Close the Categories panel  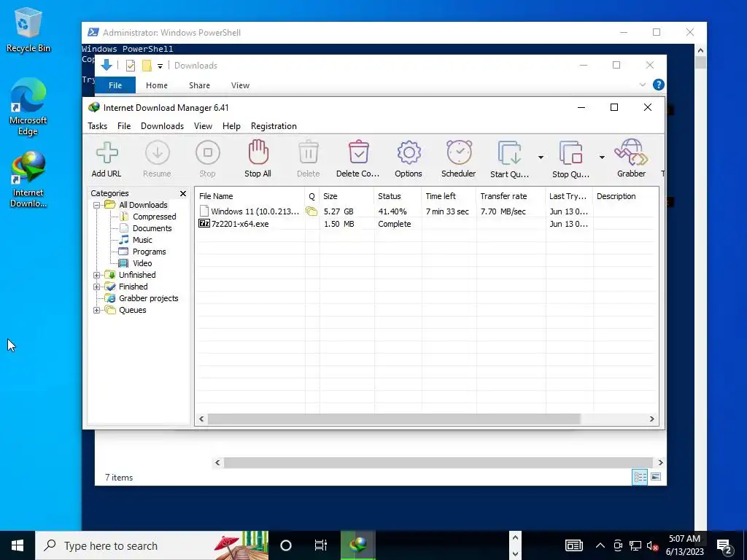click(x=183, y=193)
